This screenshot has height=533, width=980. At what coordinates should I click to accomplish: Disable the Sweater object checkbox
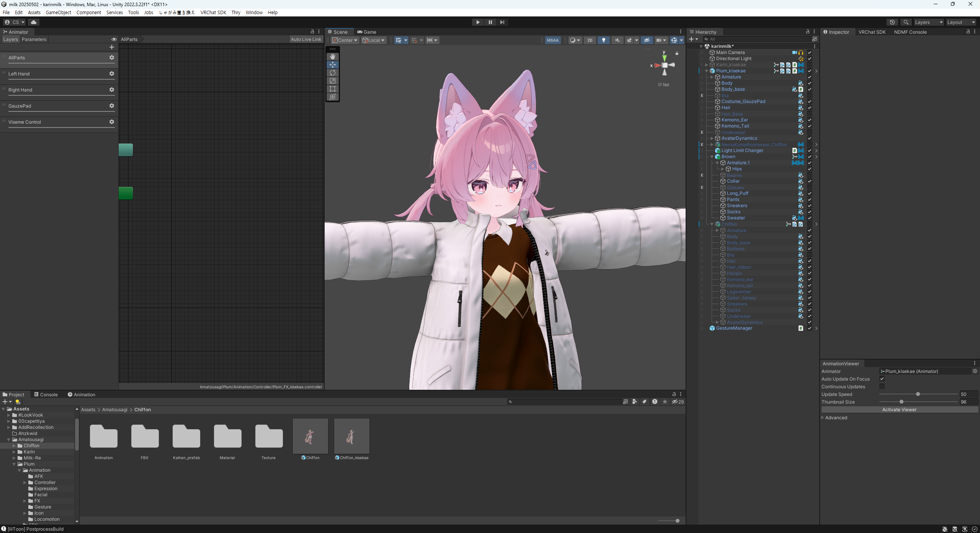(x=810, y=218)
